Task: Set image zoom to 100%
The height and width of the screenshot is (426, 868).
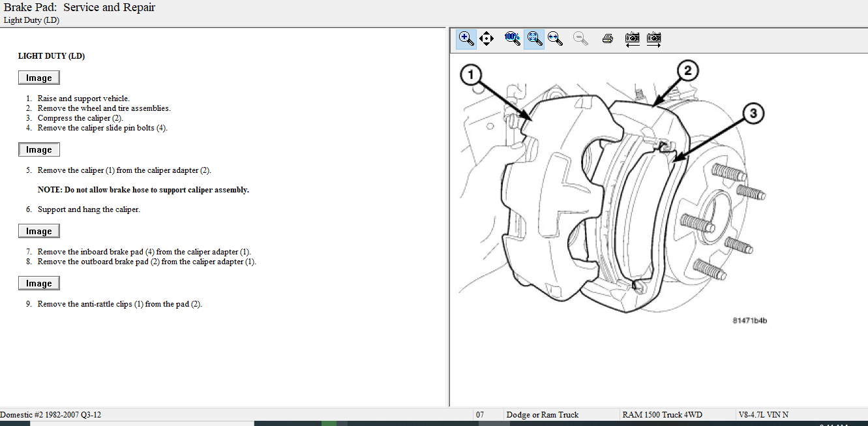Action: click(513, 38)
